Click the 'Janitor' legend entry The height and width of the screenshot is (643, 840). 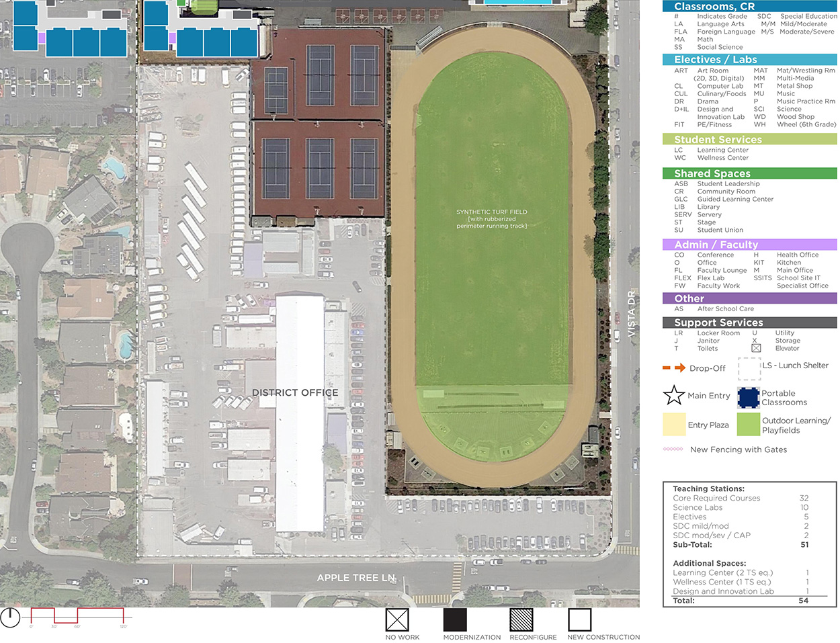(708, 341)
